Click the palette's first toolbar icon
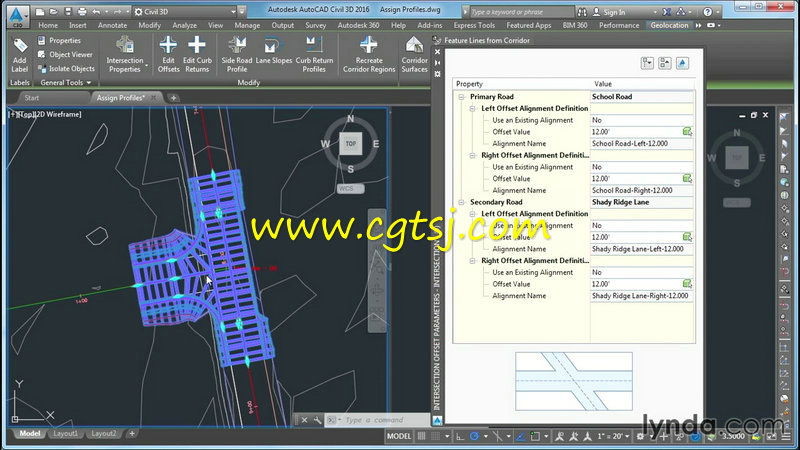 pos(647,63)
